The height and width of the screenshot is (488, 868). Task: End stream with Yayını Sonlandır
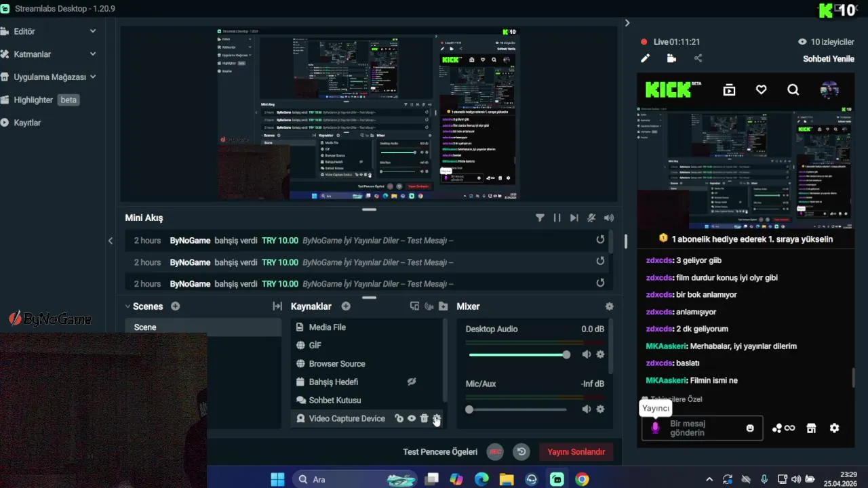coord(576,452)
